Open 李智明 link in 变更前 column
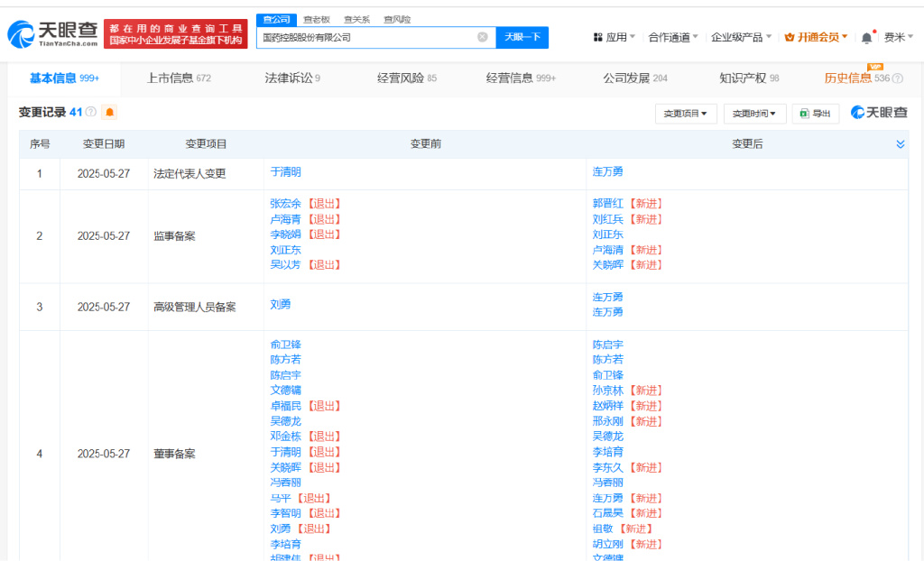Viewport: 924px width, 561px height. click(285, 513)
